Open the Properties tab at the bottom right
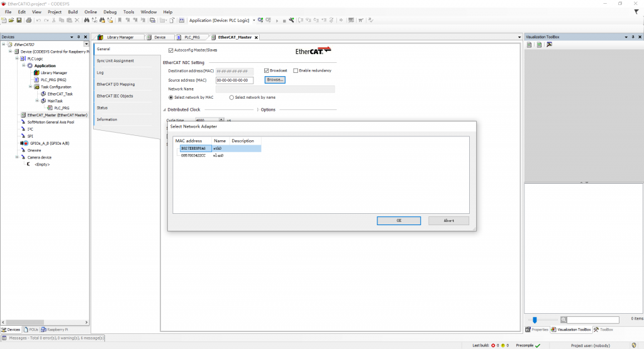This screenshot has height=349, width=644. [537, 330]
